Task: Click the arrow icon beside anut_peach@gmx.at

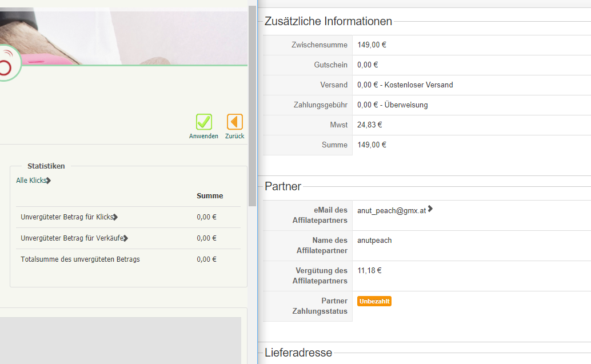Action: tap(430, 209)
